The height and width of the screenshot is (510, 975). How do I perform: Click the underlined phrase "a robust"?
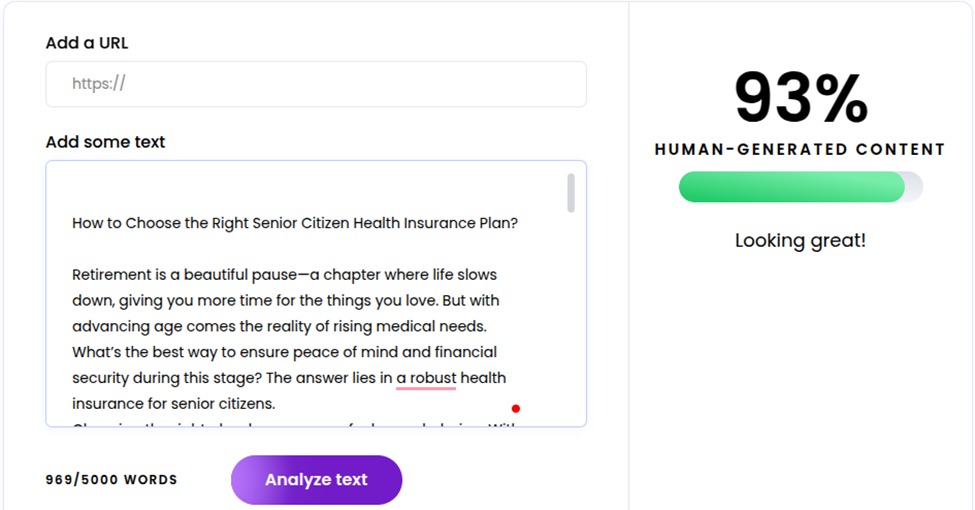pos(426,378)
